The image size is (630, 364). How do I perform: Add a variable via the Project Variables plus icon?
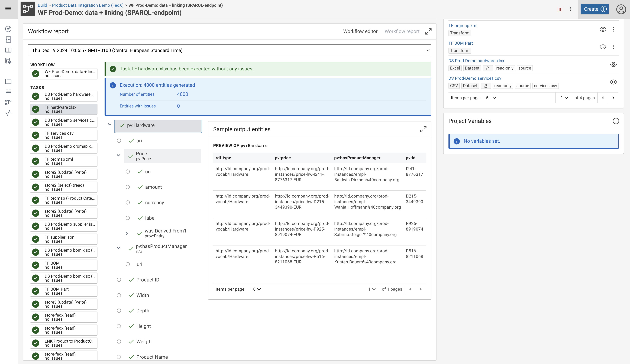616,121
